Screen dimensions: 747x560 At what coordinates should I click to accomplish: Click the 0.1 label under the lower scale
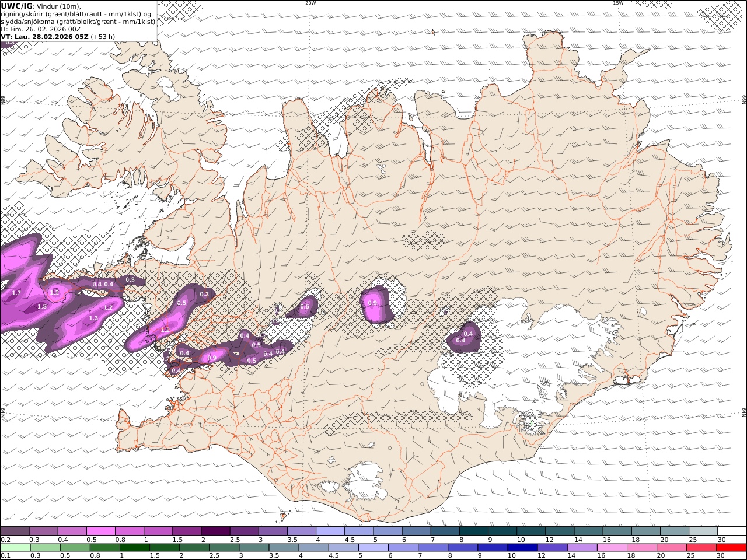pyautogui.click(x=5, y=555)
